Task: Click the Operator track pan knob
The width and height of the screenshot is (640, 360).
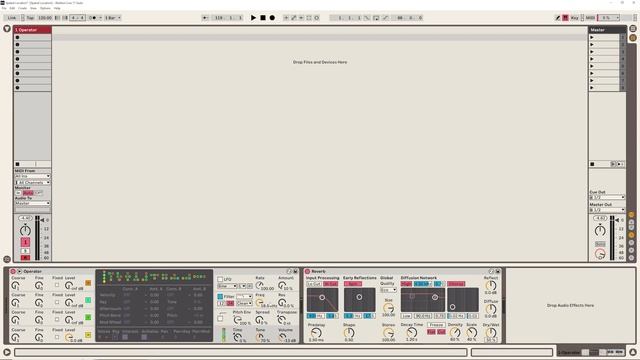Action: coord(25,230)
